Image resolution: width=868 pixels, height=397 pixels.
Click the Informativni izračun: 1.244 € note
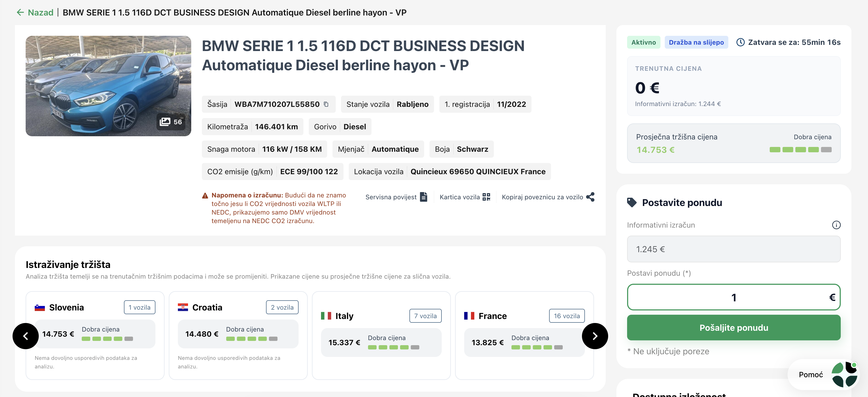pyautogui.click(x=678, y=104)
